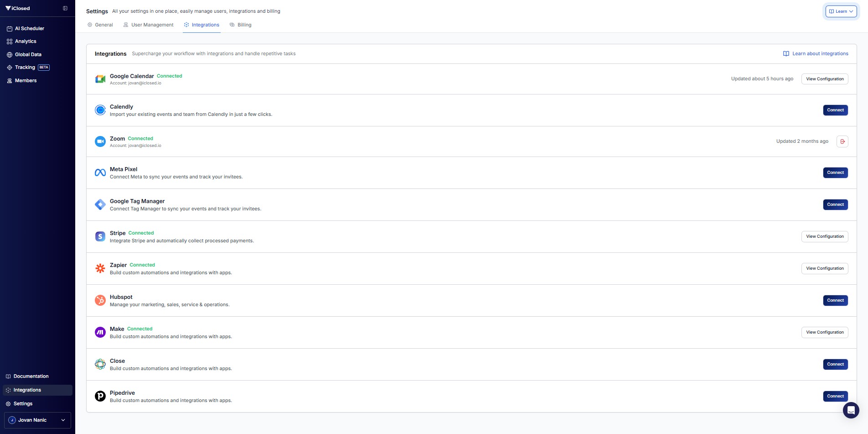Viewport: 868px width, 434px height.
Task: Click the Zapier asterisk icon
Action: coord(100,268)
